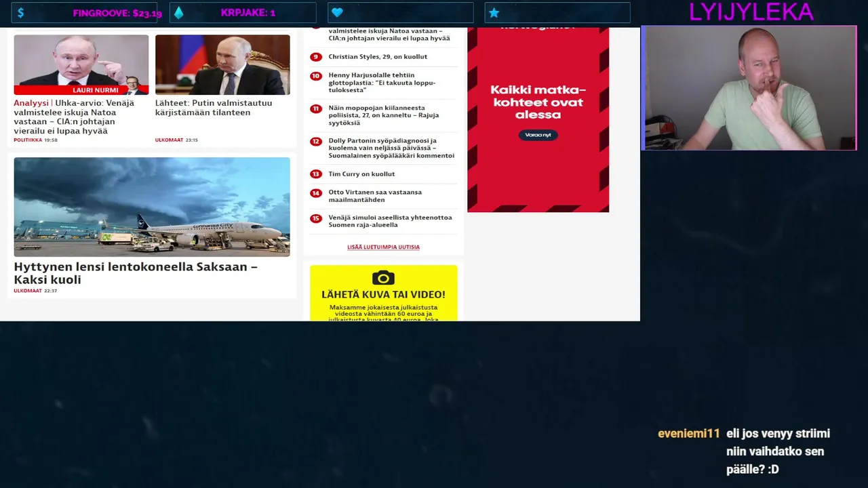The image size is (868, 488).
Task: Click red number 15 badge
Action: [x=315, y=218]
